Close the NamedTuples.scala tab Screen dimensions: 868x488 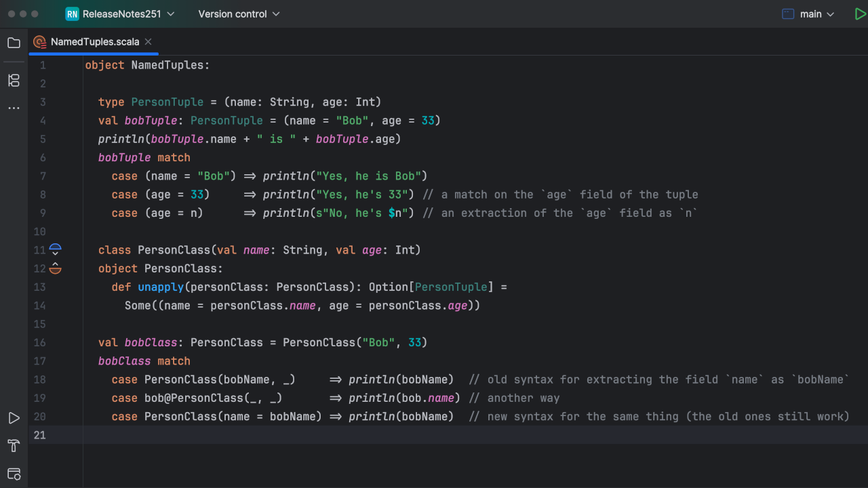click(149, 42)
